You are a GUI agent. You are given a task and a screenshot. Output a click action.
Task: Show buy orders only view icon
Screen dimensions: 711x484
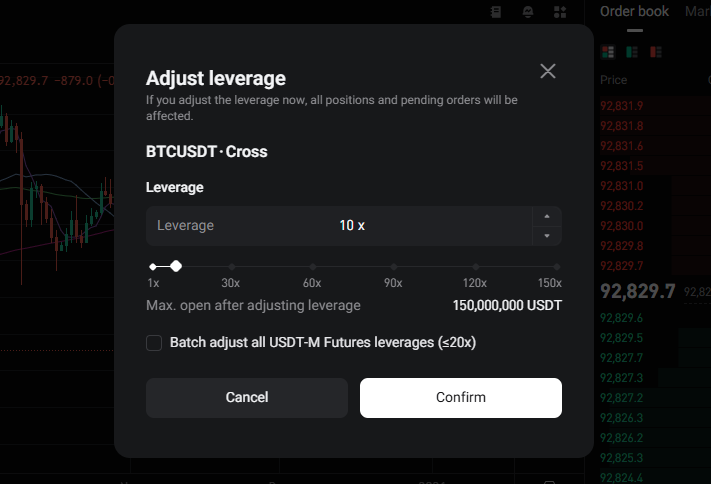pos(632,51)
